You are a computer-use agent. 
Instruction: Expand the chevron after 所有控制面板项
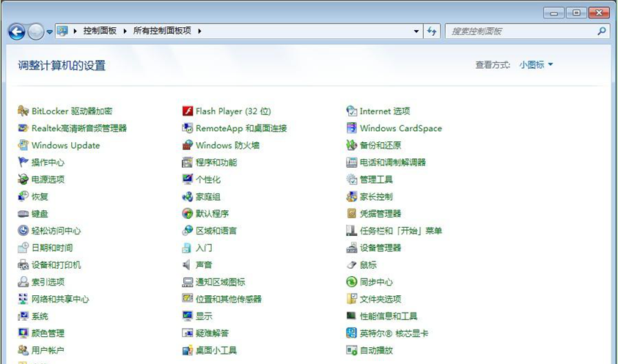(199, 31)
